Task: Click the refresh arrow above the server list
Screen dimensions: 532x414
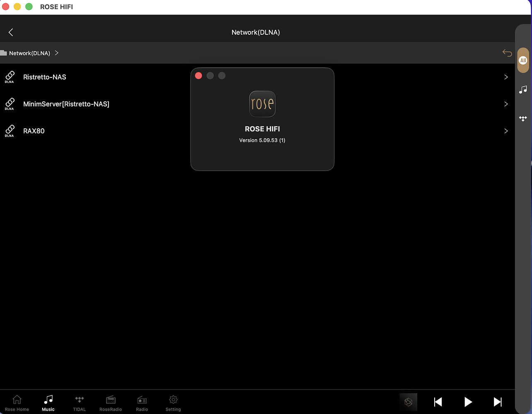Action: pos(507,53)
